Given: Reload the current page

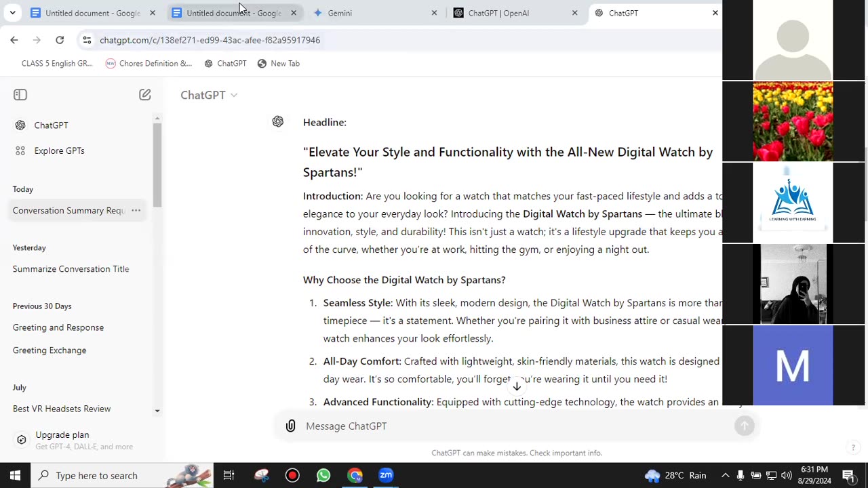Looking at the screenshot, I should 60,40.
